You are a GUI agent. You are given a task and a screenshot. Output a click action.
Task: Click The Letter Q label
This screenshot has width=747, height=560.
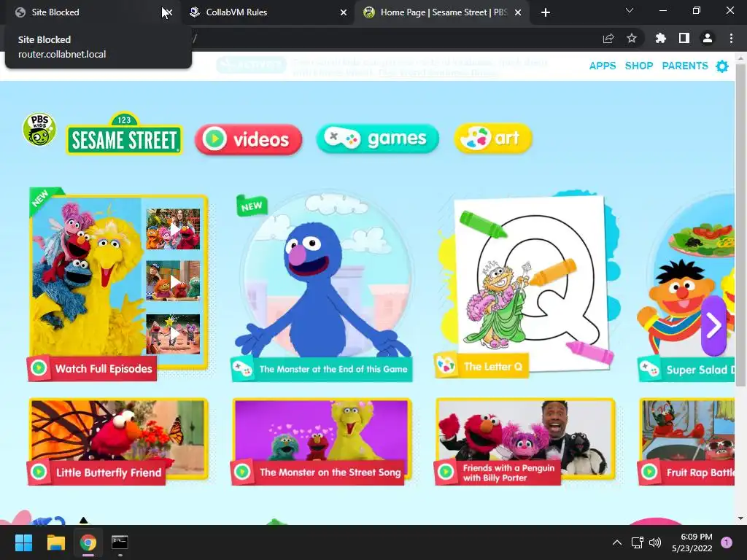coord(493,366)
